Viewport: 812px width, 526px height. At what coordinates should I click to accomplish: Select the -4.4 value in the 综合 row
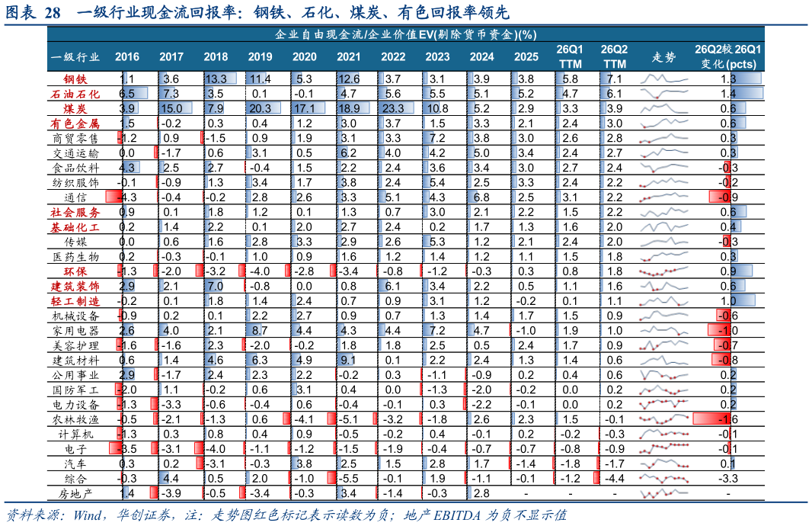(x=614, y=478)
